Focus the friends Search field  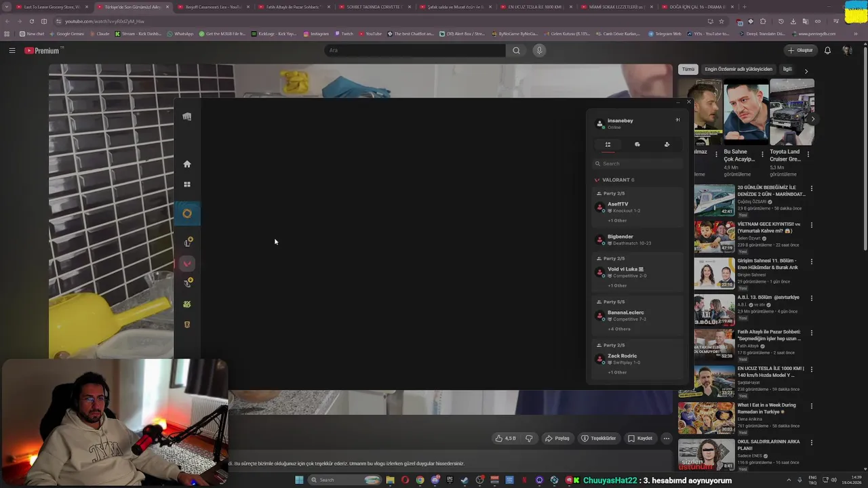point(637,163)
